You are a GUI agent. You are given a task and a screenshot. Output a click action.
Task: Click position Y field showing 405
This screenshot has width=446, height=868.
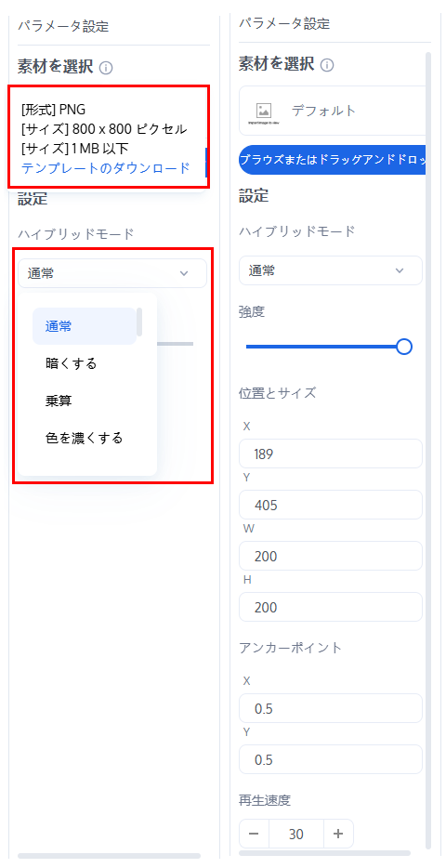(x=331, y=505)
